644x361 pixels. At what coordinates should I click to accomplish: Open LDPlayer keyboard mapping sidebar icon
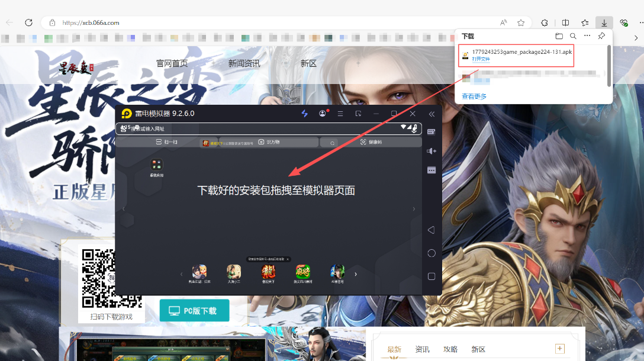[x=432, y=132]
